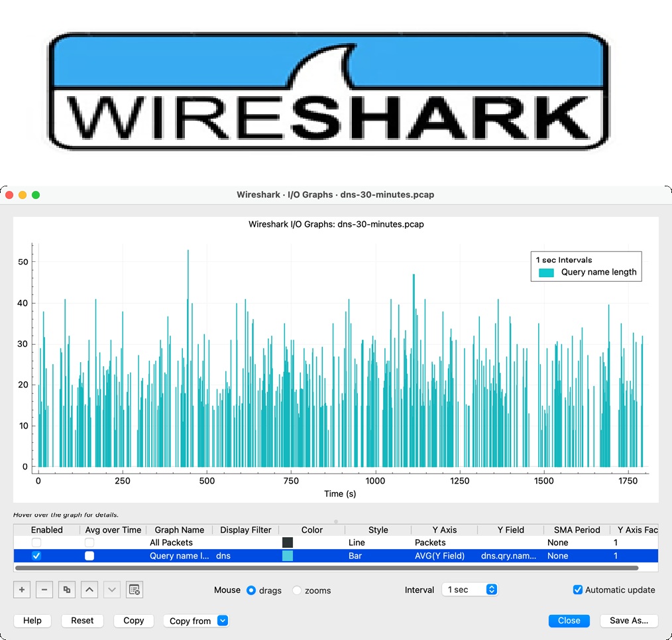This screenshot has height=640, width=672.
Task: Click the yellow minimize window button
Action: click(23, 195)
